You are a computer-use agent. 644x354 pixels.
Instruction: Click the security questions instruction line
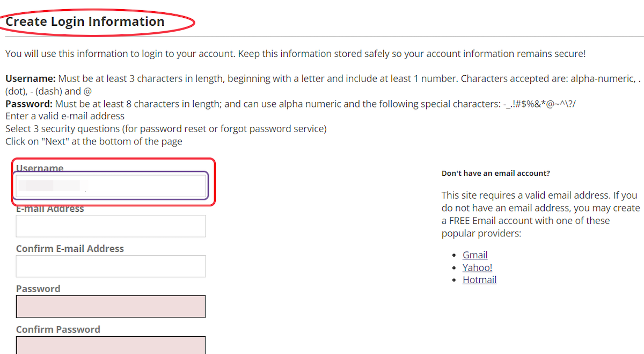coord(165,128)
